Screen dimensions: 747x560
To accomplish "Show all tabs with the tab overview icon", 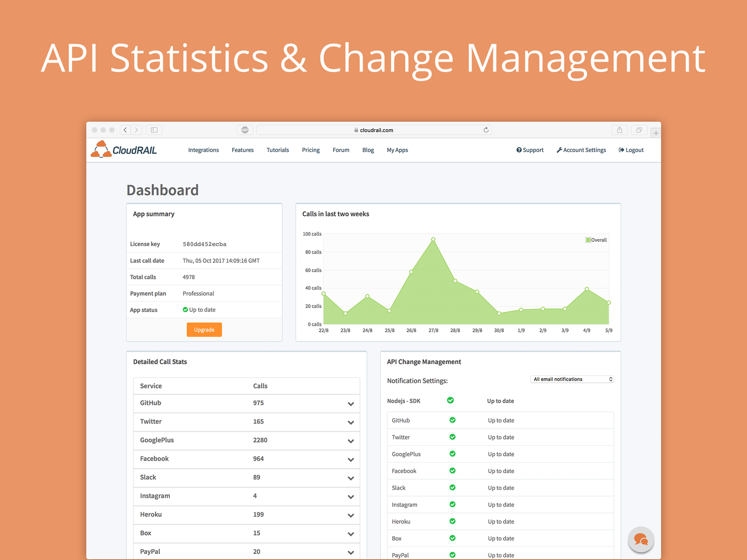I will [639, 130].
